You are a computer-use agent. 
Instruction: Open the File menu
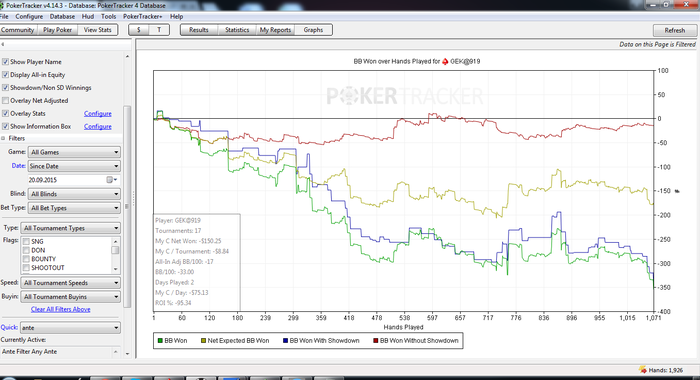click(4, 17)
